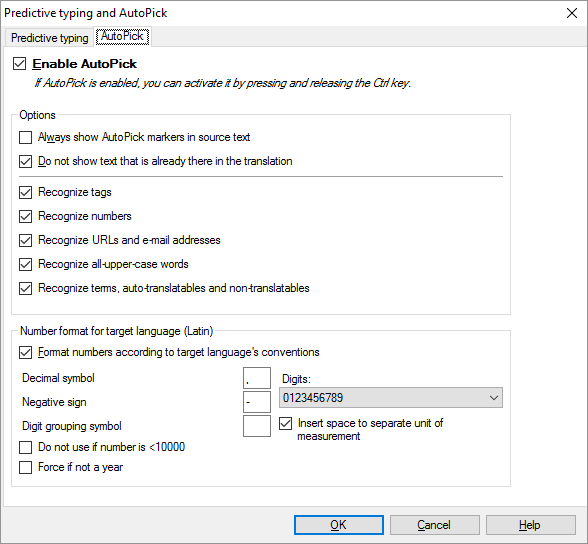Click the Negative sign input box

[x=257, y=402]
